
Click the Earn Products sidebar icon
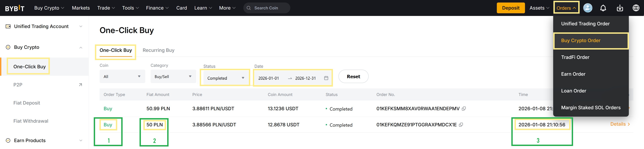(8, 140)
